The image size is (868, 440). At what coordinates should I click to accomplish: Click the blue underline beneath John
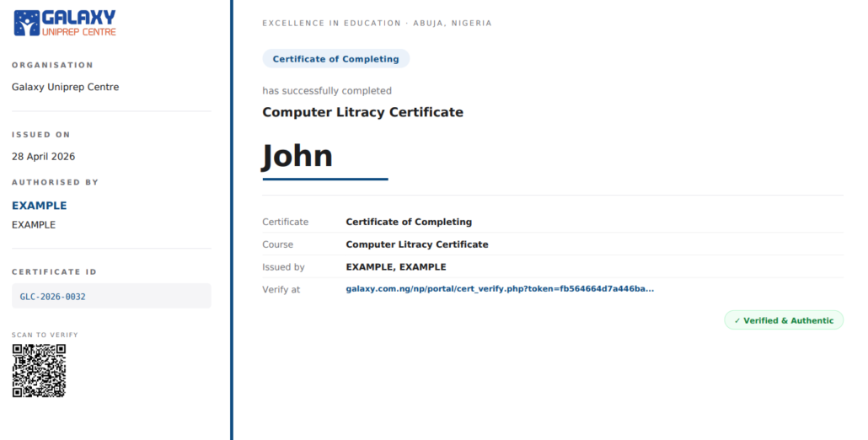(x=324, y=179)
